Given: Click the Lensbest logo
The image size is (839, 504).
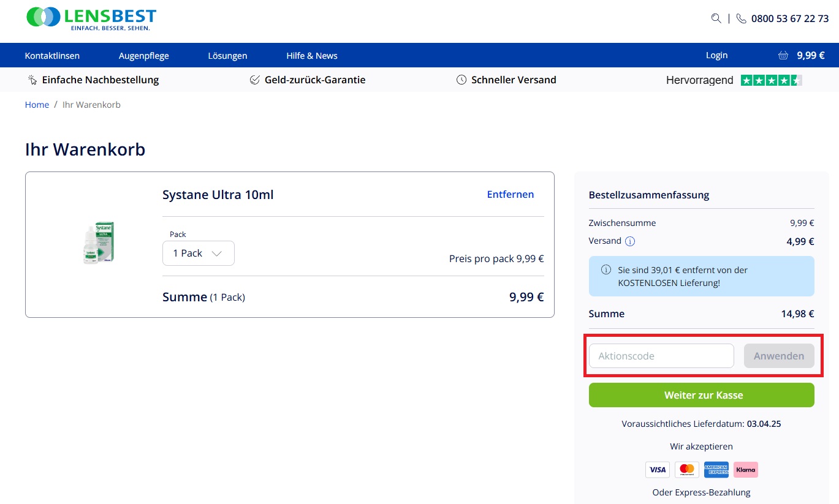Looking at the screenshot, I should [91, 18].
